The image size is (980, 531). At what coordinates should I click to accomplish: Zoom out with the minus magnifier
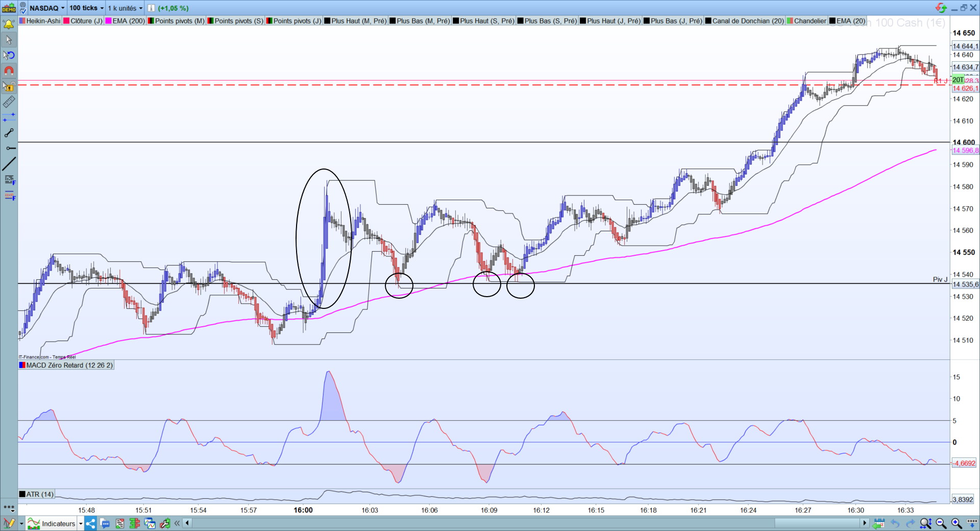(941, 523)
